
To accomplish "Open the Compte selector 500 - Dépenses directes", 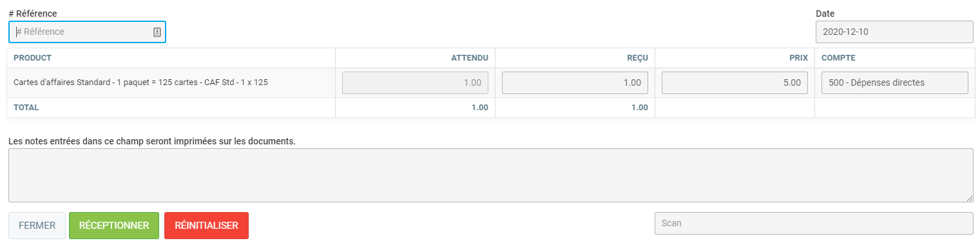I will pyautogui.click(x=894, y=83).
